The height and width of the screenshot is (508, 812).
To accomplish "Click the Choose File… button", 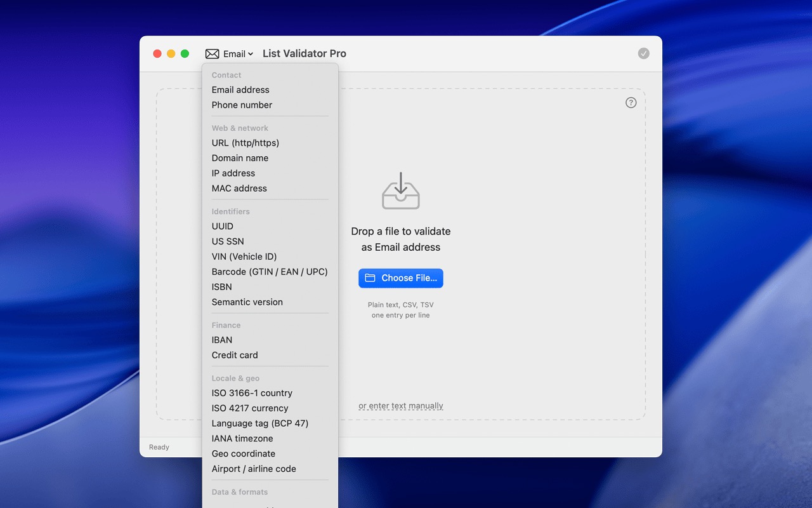I will (x=401, y=278).
